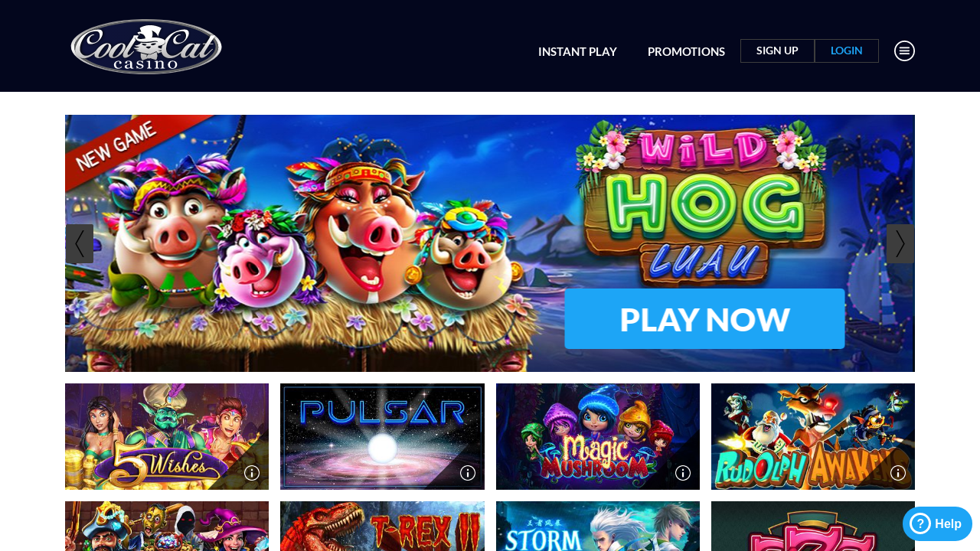Select the 5 Wishes game thumbnail

click(167, 436)
